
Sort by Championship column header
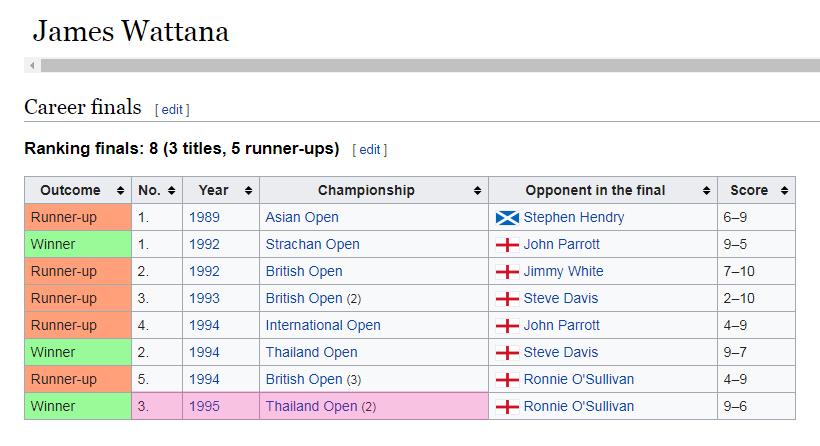pyautogui.click(x=477, y=190)
